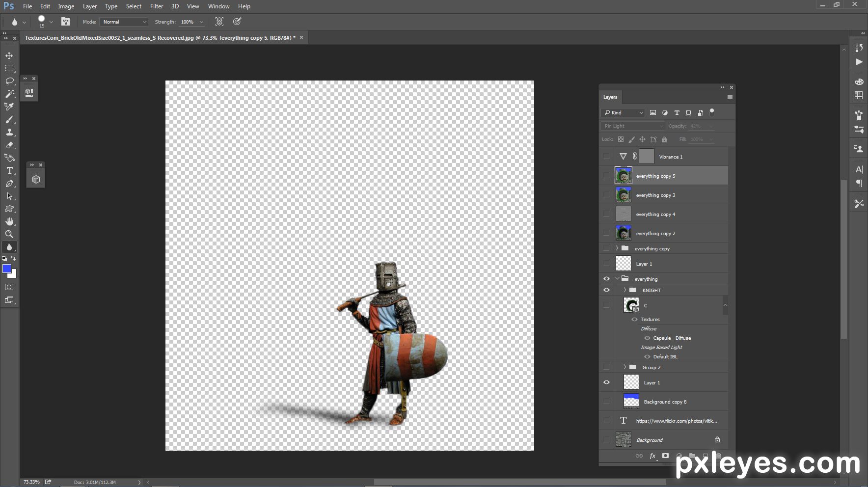Select the Eraser tool
The image size is (868, 487).
pos(9,145)
